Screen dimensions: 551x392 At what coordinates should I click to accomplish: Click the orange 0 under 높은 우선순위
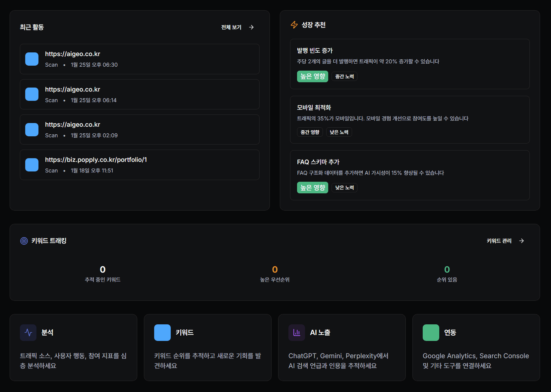[275, 270]
